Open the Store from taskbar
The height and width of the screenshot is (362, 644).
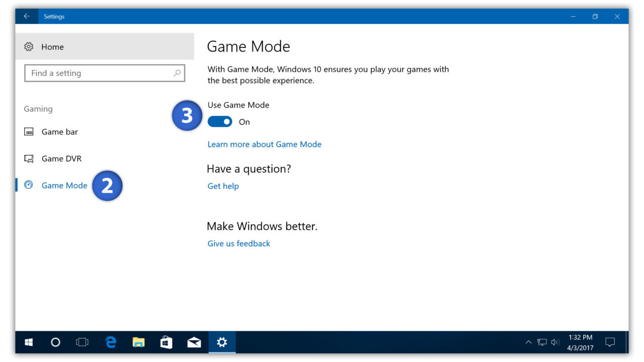click(x=166, y=342)
